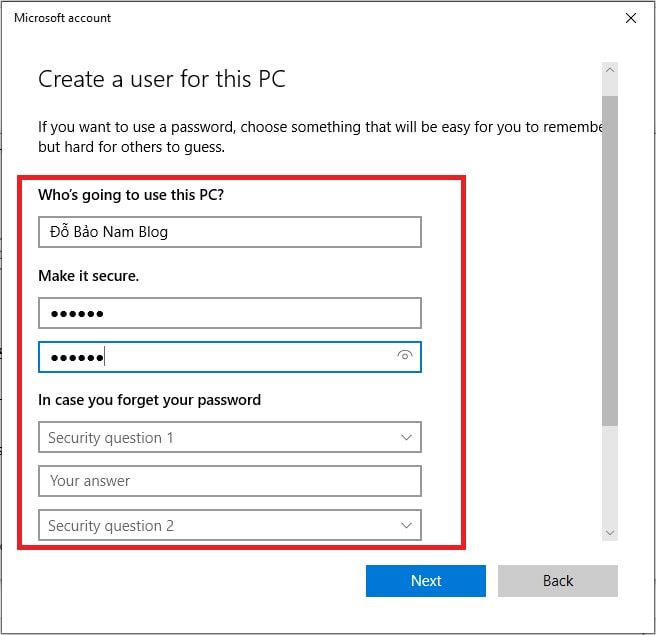The image size is (656, 635).
Task: Click the Make it secure label
Action: [x=88, y=276]
